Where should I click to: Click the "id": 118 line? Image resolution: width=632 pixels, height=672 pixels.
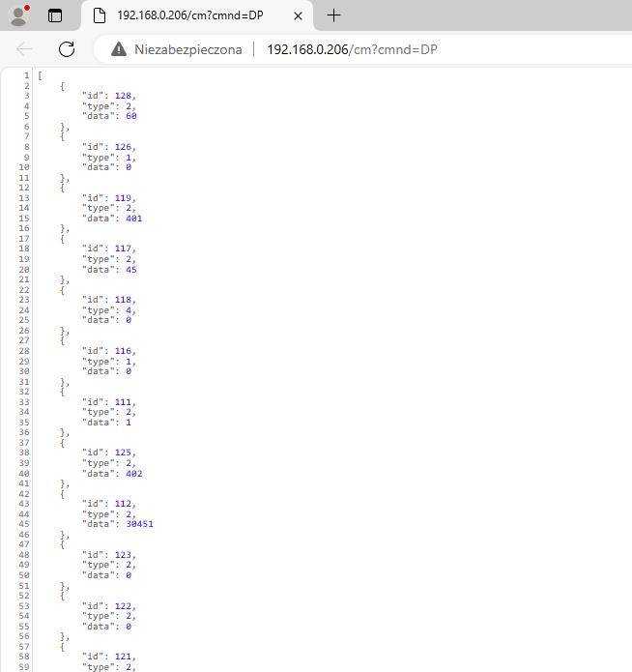(x=109, y=300)
